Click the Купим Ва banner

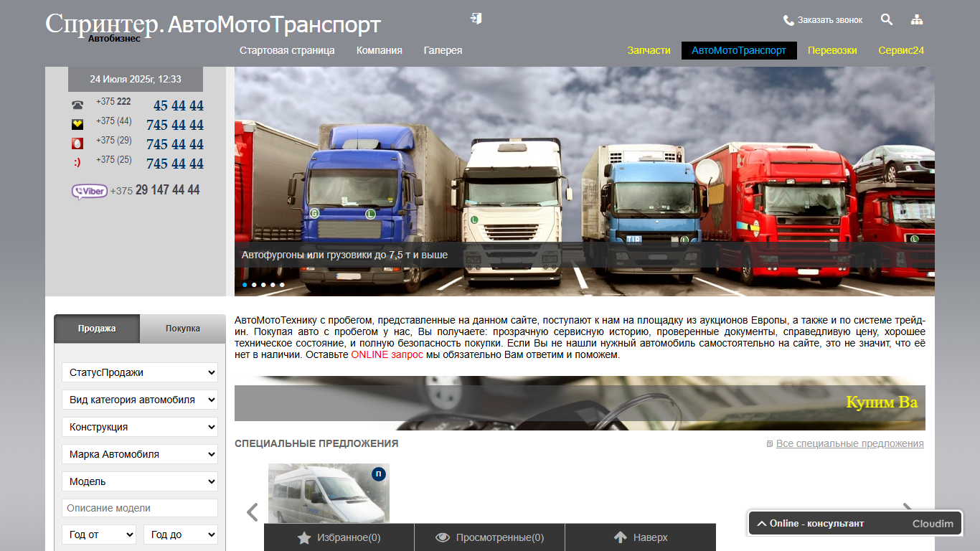580,402
